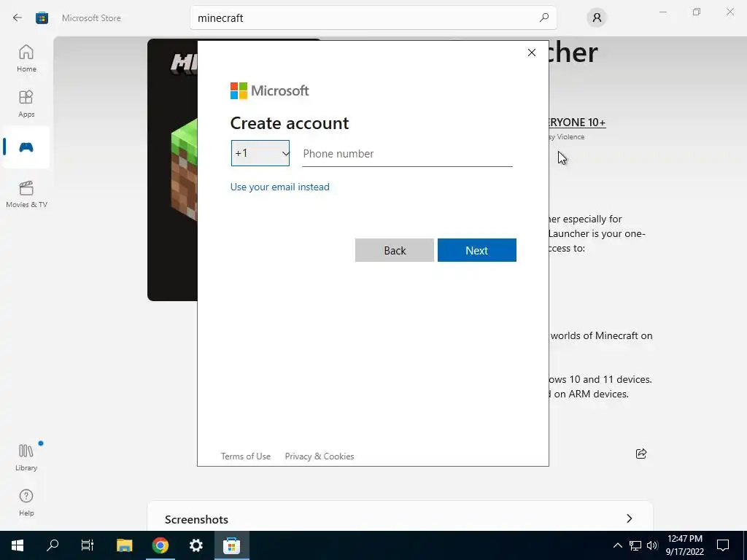Open File Explorer from the taskbar
747x560 pixels.
(x=124, y=545)
